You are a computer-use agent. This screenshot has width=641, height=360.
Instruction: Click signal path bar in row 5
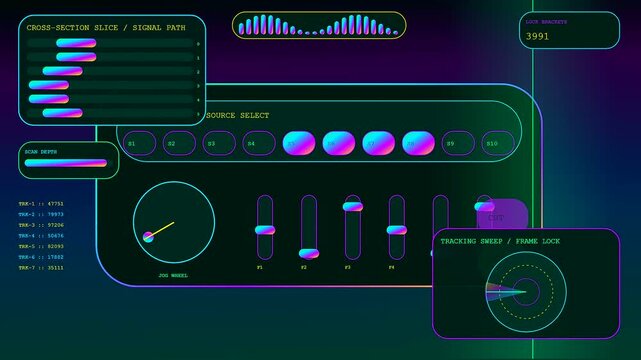tap(63, 113)
